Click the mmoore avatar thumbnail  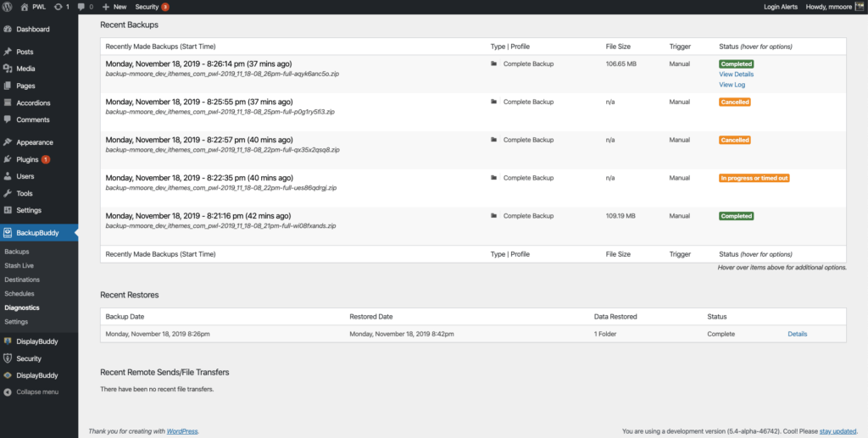pyautogui.click(x=860, y=7)
